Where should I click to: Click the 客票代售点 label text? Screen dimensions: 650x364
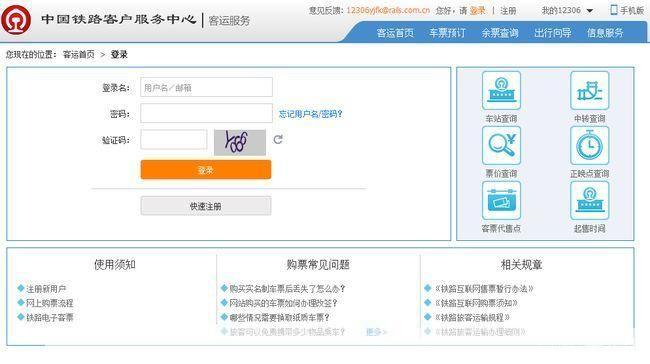(501, 228)
